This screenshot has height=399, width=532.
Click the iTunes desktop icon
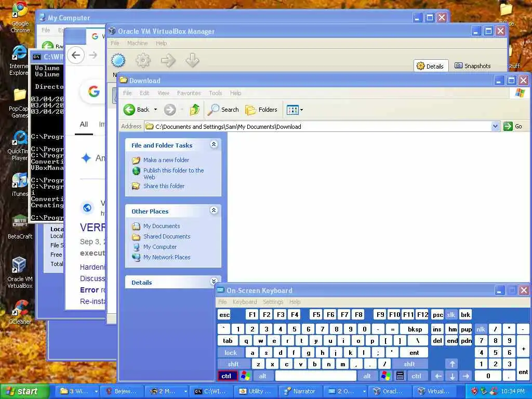pyautogui.click(x=20, y=185)
